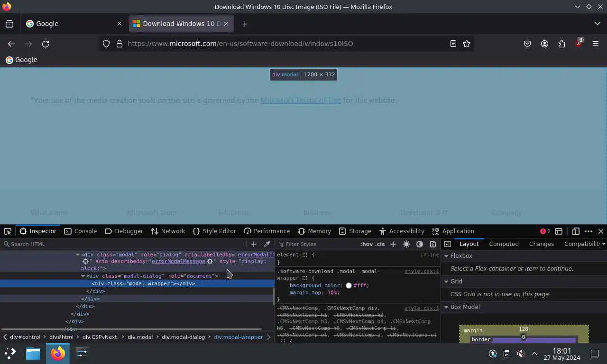Enable responsive design mode
607x364 pixels.
[576, 231]
